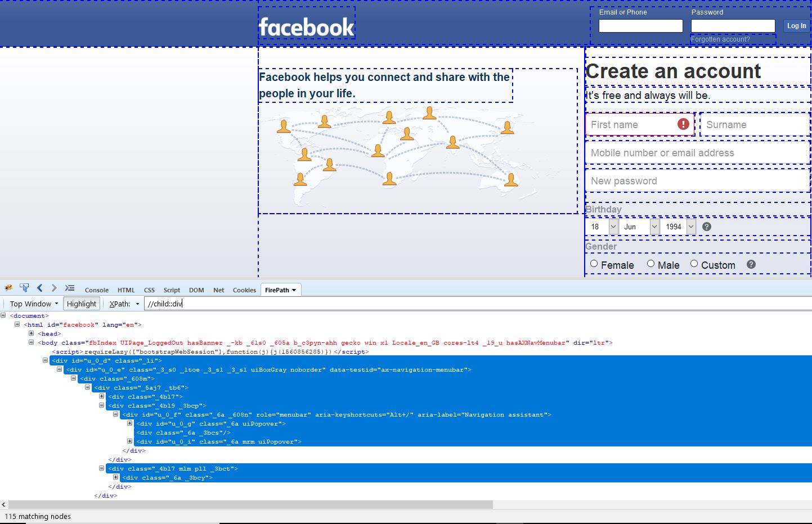Collapse the div id="u_0_f" menubar node
Viewport: 812px width, 524px height.
coord(116,414)
